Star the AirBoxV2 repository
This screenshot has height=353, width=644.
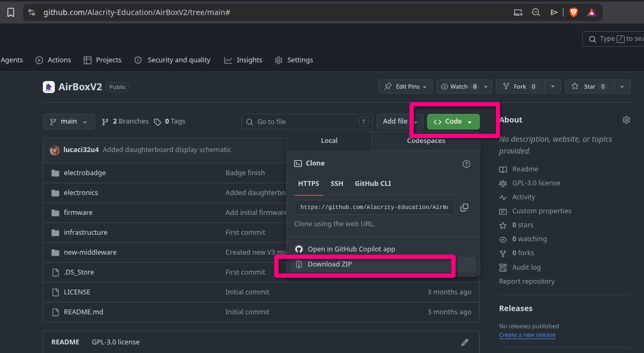click(589, 87)
